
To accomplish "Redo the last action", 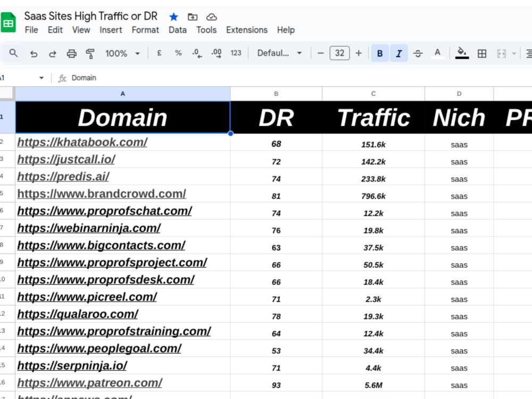I will point(52,53).
